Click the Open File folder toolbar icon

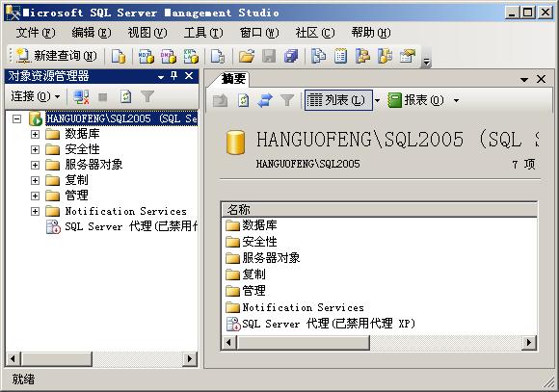coord(247,56)
